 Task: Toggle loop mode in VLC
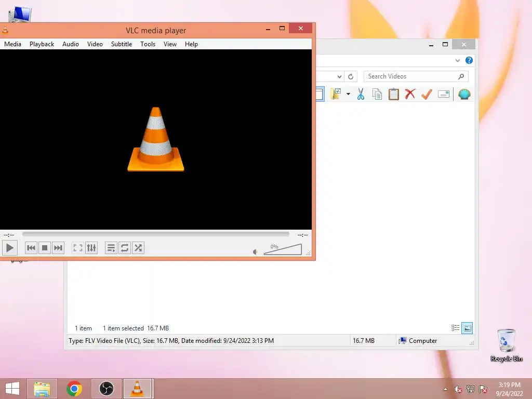[x=125, y=248]
